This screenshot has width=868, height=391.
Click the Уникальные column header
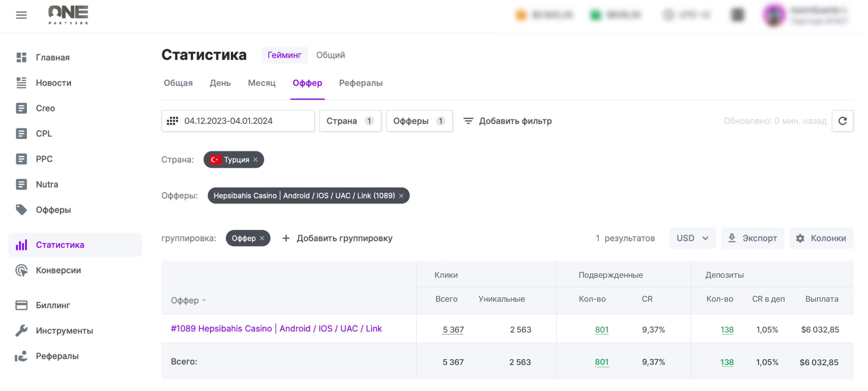click(x=502, y=299)
